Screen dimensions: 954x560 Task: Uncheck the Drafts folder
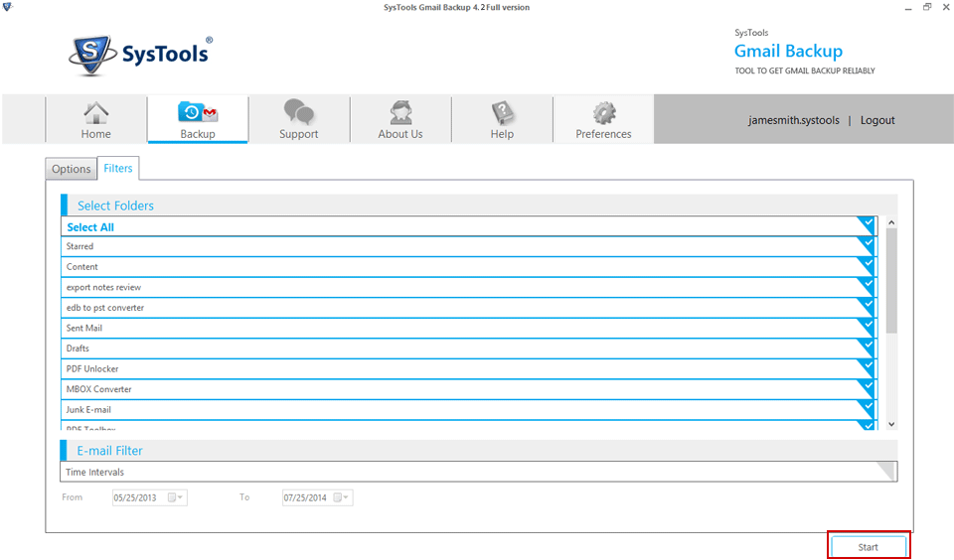pos(867,348)
